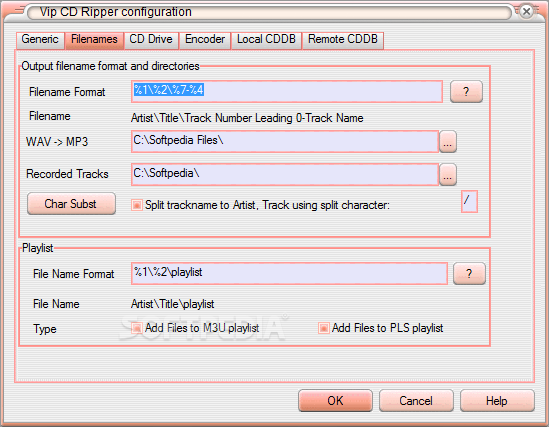Screen dimensions: 549x427
Task: Switch to the Generic tab
Action: click(x=40, y=40)
